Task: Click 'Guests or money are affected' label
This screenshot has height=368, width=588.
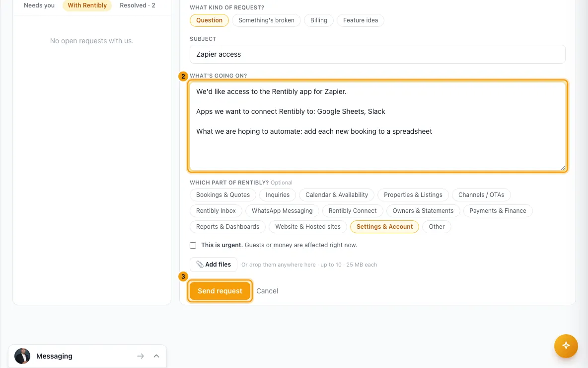Action: (x=301, y=245)
